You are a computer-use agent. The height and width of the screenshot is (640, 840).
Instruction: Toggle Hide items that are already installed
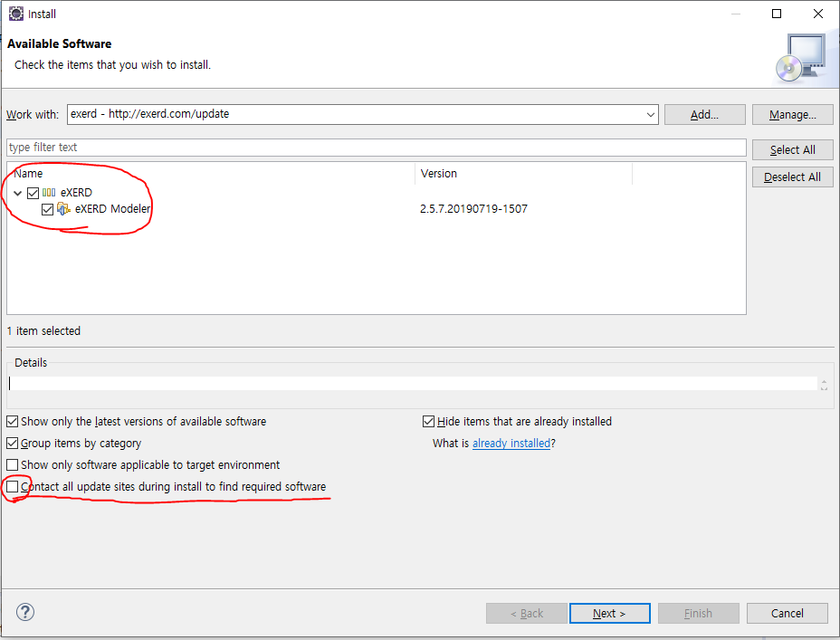pos(428,422)
